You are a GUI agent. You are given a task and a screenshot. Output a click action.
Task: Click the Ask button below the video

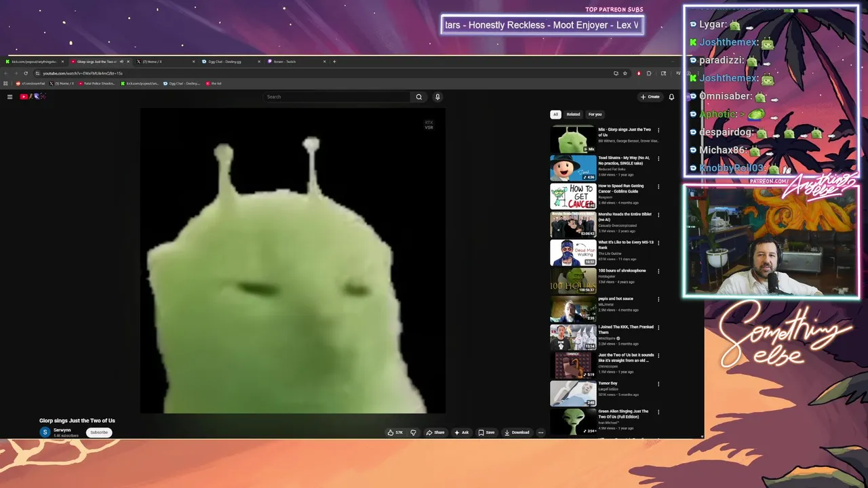click(x=462, y=432)
